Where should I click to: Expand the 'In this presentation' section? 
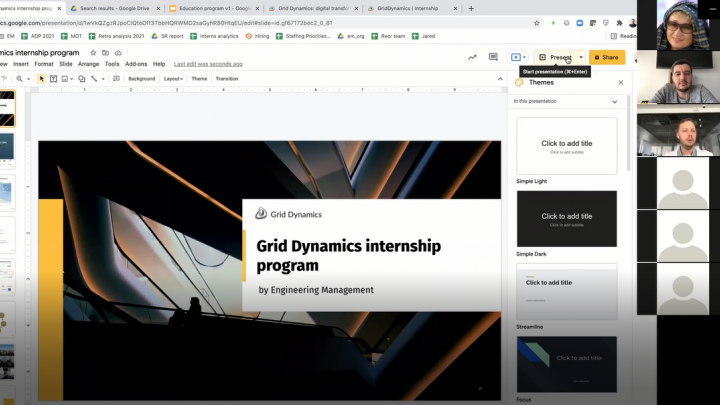614,101
